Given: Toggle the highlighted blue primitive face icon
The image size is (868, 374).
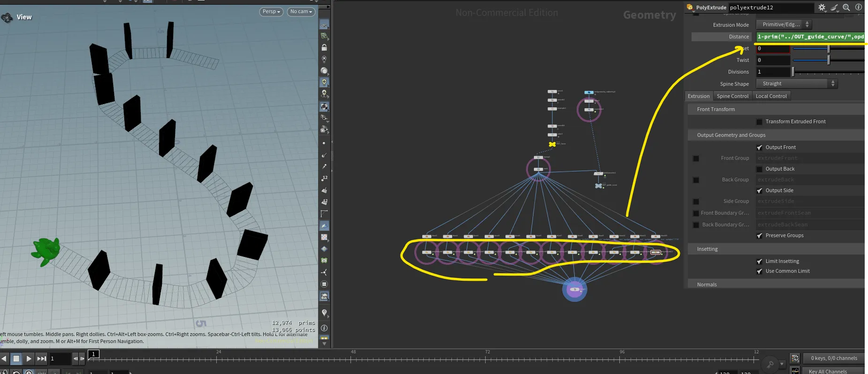Looking at the screenshot, I should pyautogui.click(x=324, y=225).
